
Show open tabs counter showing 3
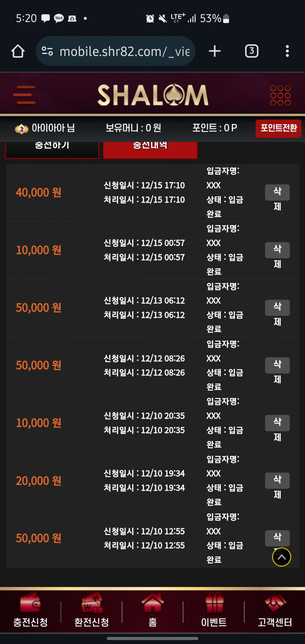pos(252,51)
